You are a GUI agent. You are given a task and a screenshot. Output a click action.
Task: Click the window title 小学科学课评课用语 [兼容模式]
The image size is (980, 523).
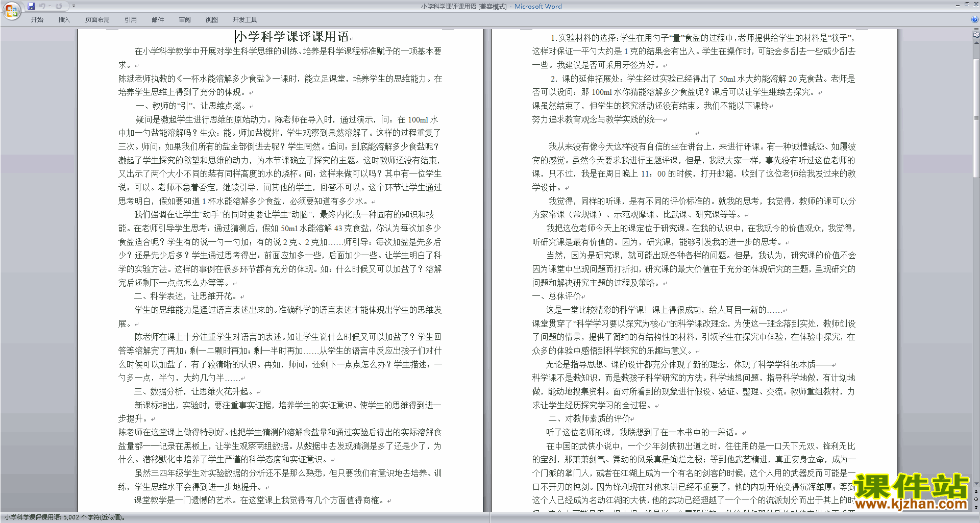463,7
